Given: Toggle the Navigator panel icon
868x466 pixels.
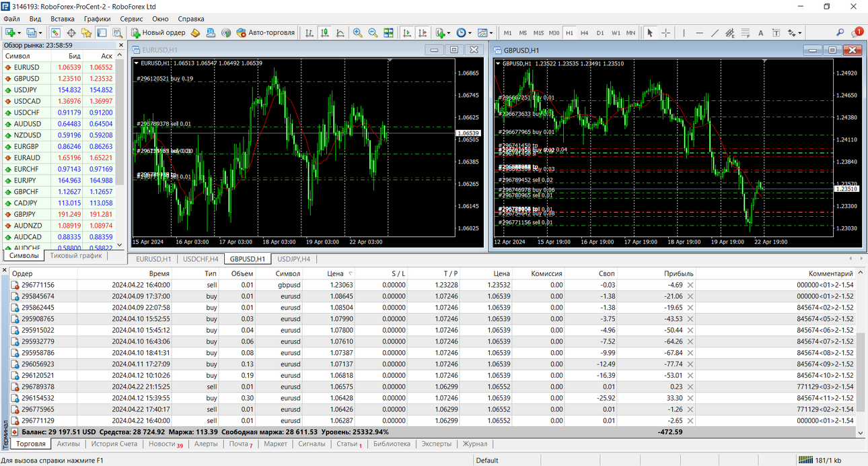Looking at the screenshot, I should [x=86, y=32].
